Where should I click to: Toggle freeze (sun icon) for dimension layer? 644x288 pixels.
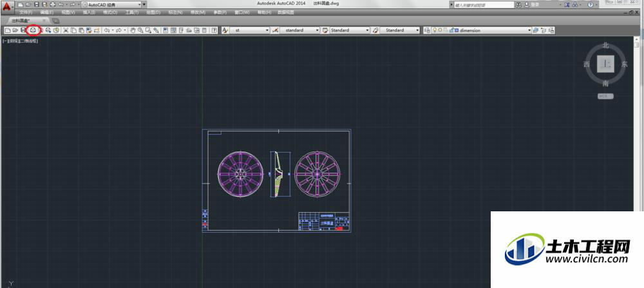click(x=440, y=30)
